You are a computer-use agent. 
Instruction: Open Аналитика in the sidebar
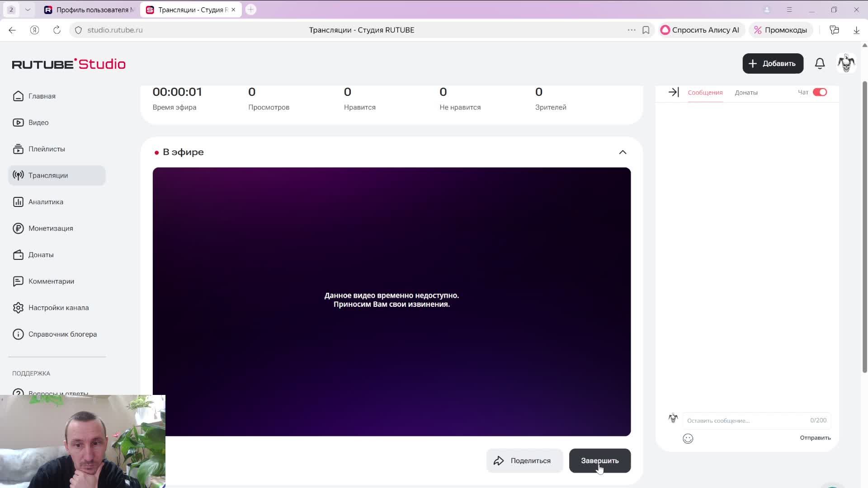[x=46, y=202]
